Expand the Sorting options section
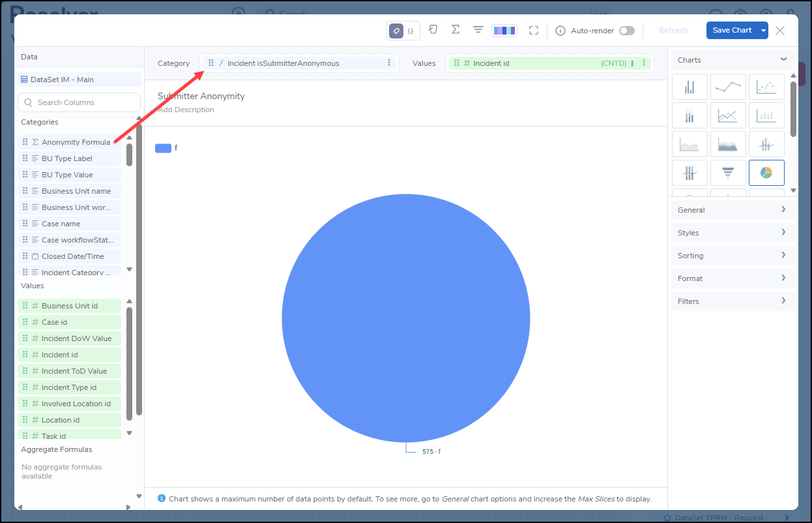Screen dimensions: 812x523 [x=733, y=256]
